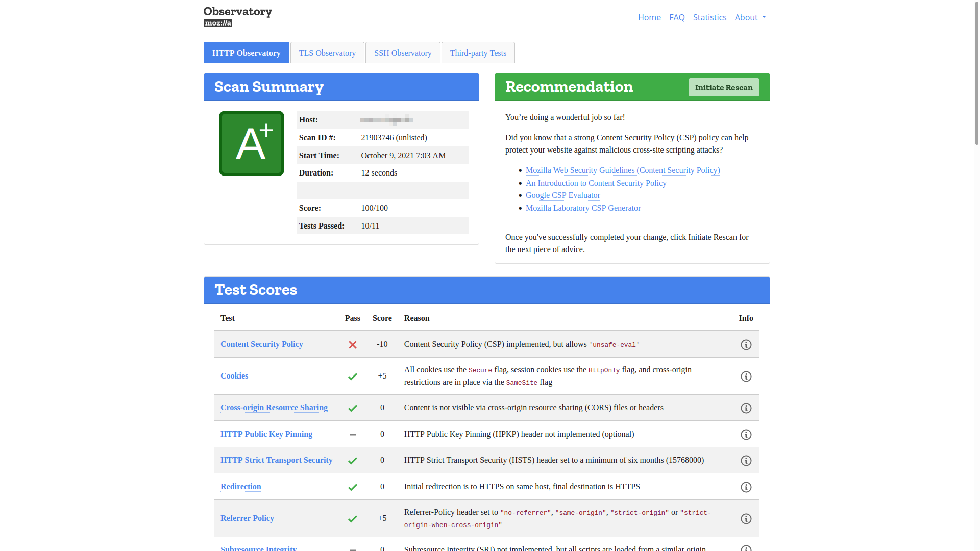Click the -10 score in Content Security Policy row

(382, 344)
